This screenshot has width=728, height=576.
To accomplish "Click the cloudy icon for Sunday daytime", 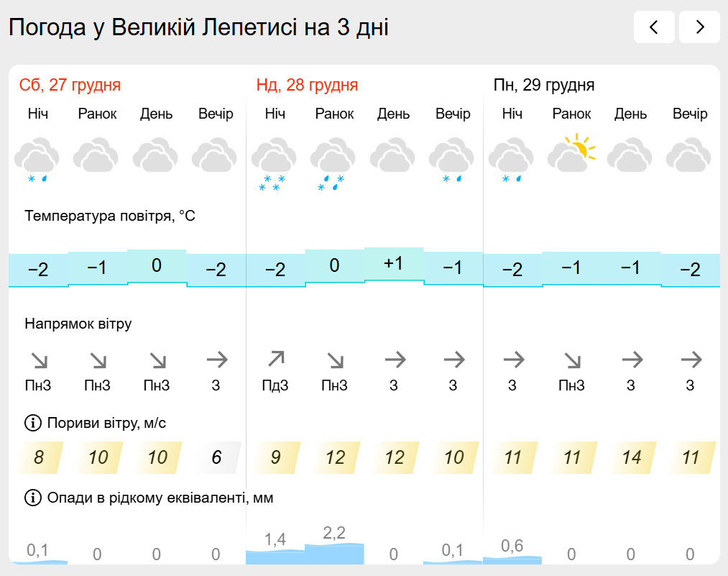I will [392, 156].
